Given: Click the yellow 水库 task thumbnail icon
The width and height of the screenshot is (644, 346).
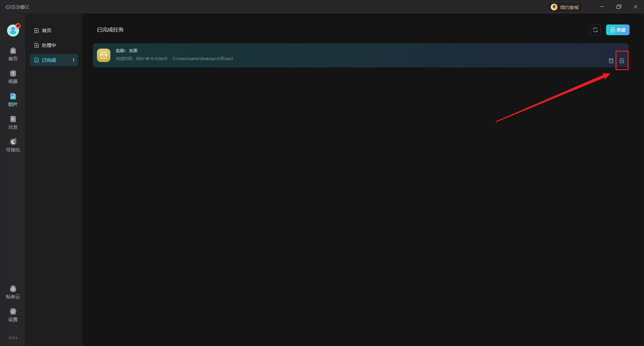Looking at the screenshot, I should (104, 55).
